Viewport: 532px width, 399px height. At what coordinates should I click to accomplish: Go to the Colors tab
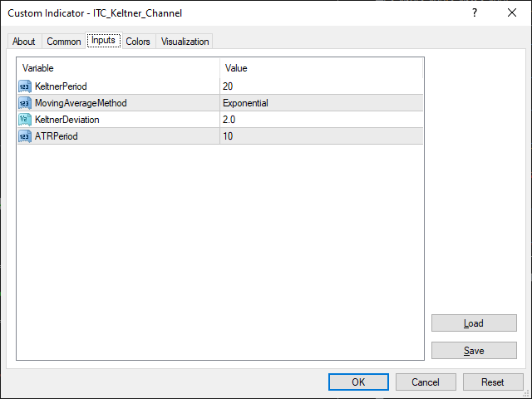click(x=138, y=42)
